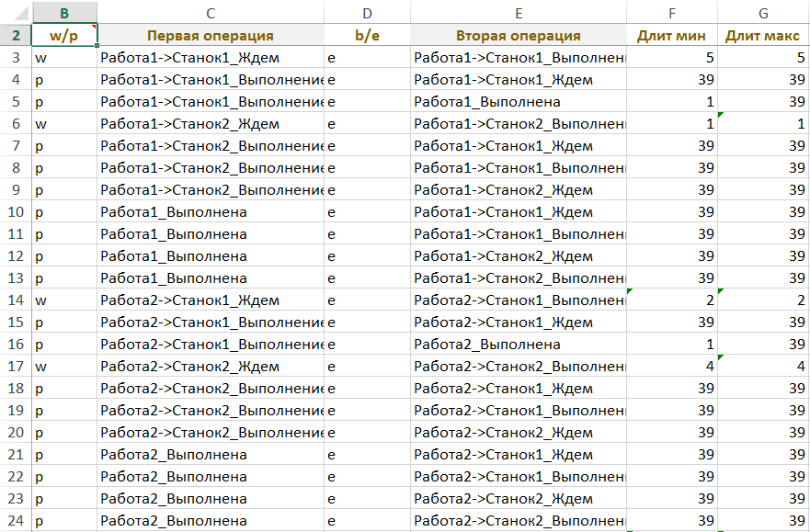810x532 pixels.
Task: Click the 'b/e' header cell
Action: [x=368, y=36]
